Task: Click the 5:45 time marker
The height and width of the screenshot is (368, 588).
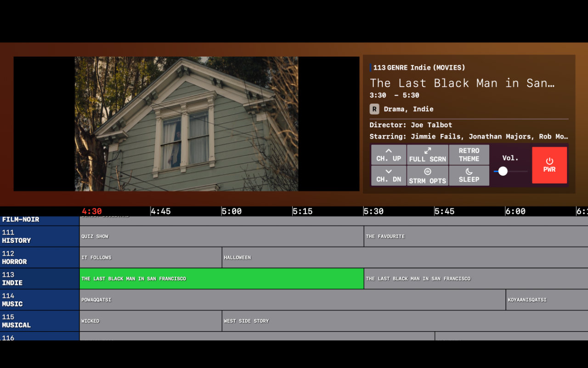Action: tap(445, 212)
